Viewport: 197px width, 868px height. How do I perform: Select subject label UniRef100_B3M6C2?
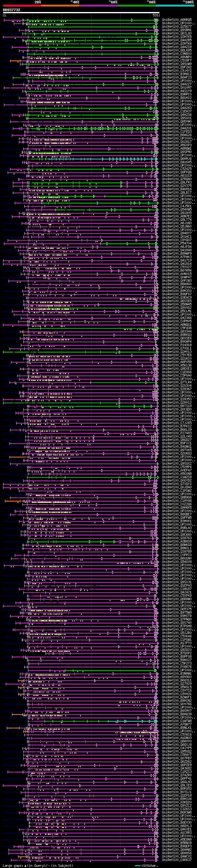click(177, 74)
